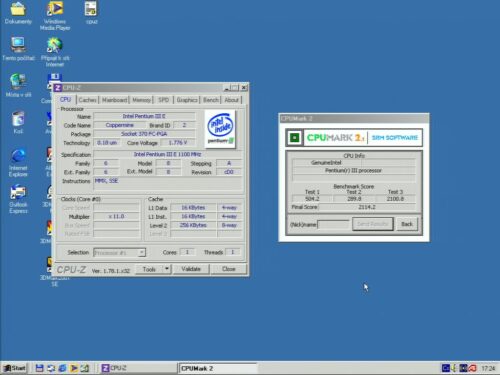Open Tento počítač desktop icon

tap(18, 49)
